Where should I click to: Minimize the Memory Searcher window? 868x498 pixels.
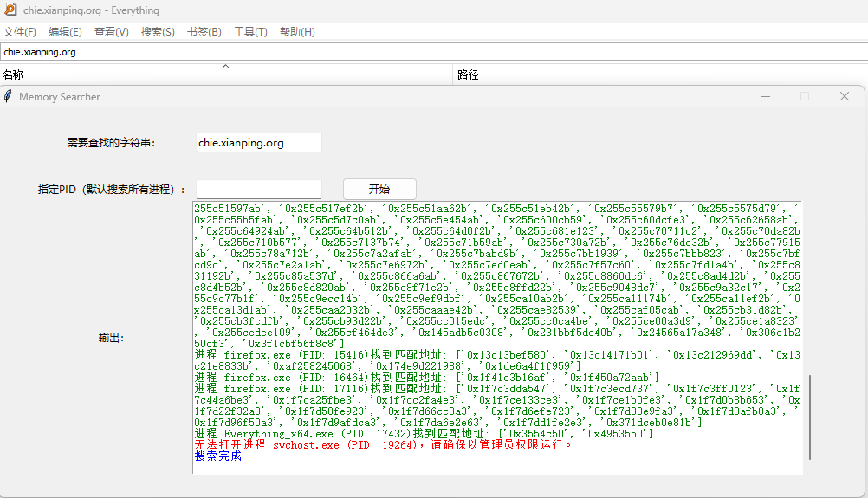[x=765, y=96]
